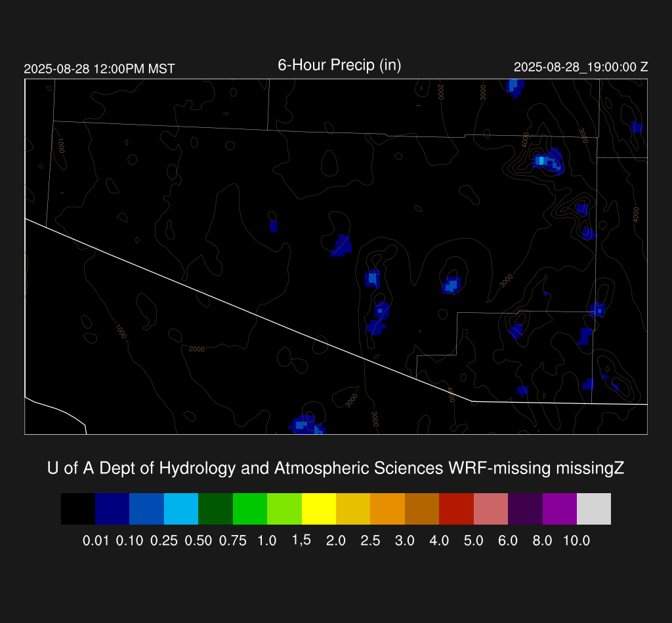Click the 0.25 legend label

pos(163,541)
